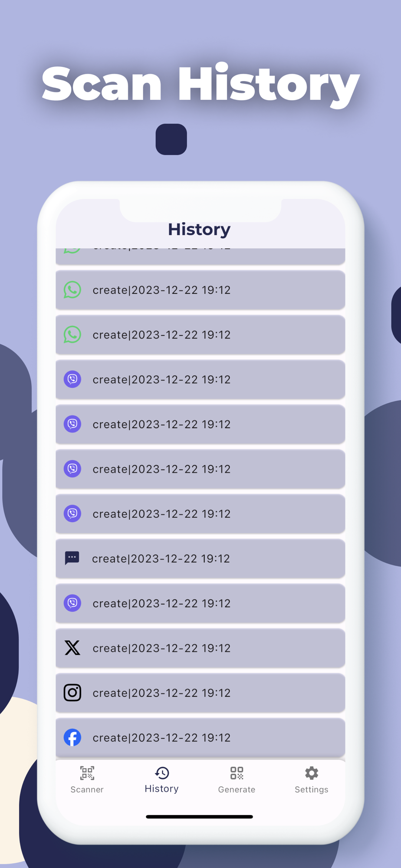This screenshot has width=401, height=868.
Task: Open the Scanner tab icon
Action: pos(87,773)
